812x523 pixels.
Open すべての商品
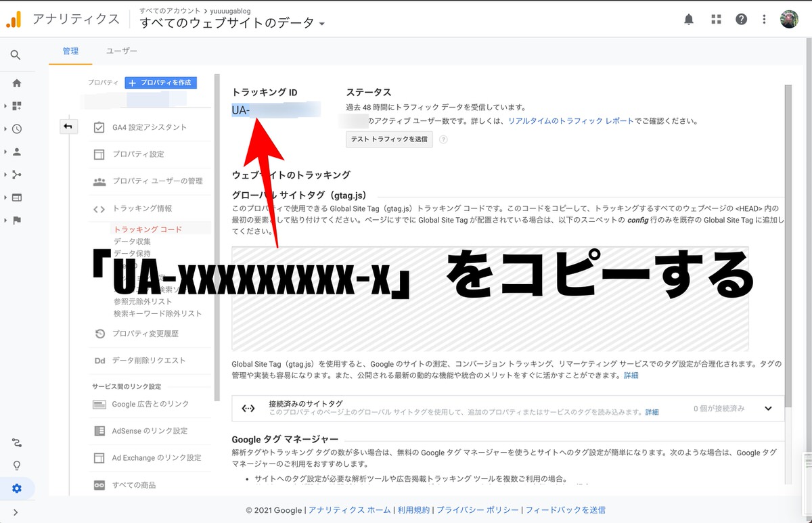click(134, 485)
